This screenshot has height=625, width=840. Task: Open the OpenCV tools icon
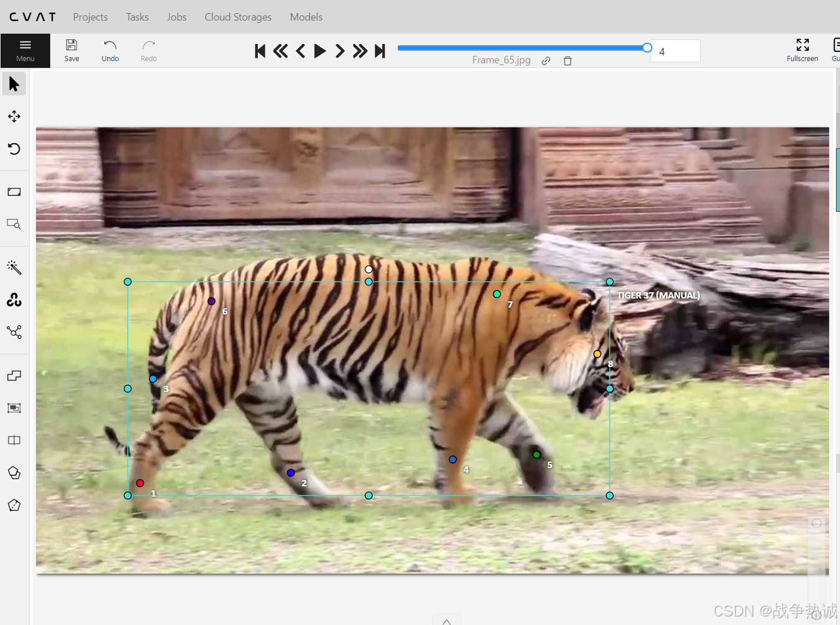[x=14, y=300]
